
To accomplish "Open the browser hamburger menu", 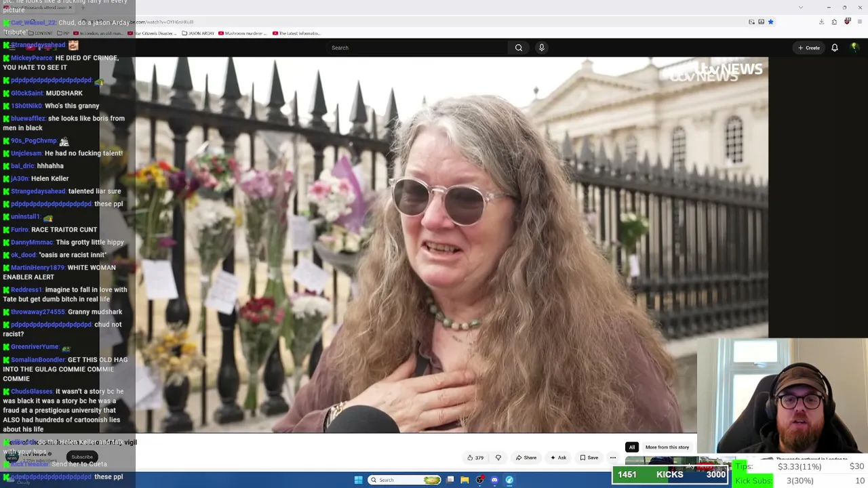I will tap(860, 22).
